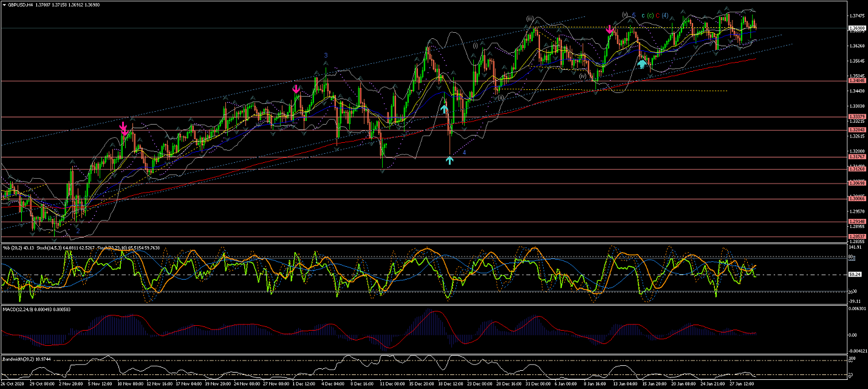Click the 27 Jan 12:00 time label

click(743, 384)
